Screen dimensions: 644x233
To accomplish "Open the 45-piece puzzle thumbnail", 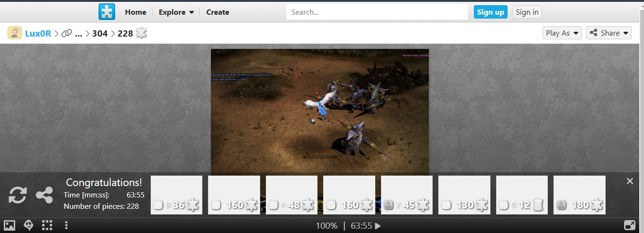I will (x=407, y=195).
